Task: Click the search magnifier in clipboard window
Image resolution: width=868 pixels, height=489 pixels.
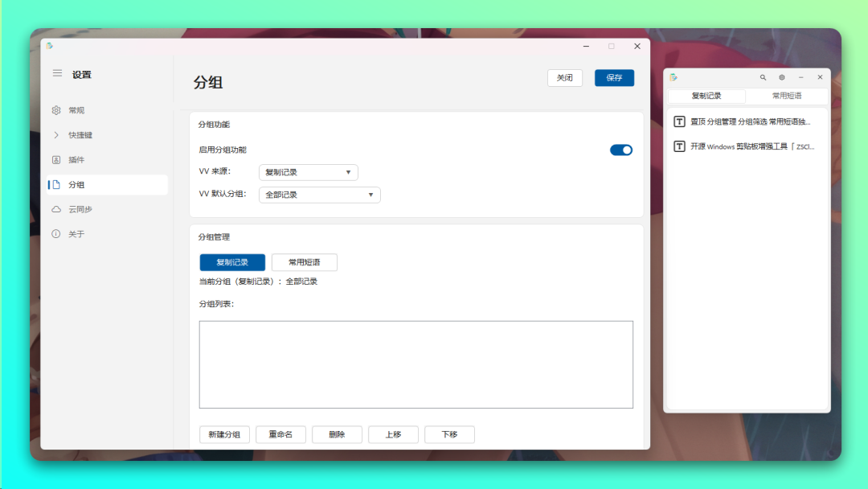Action: click(x=763, y=77)
